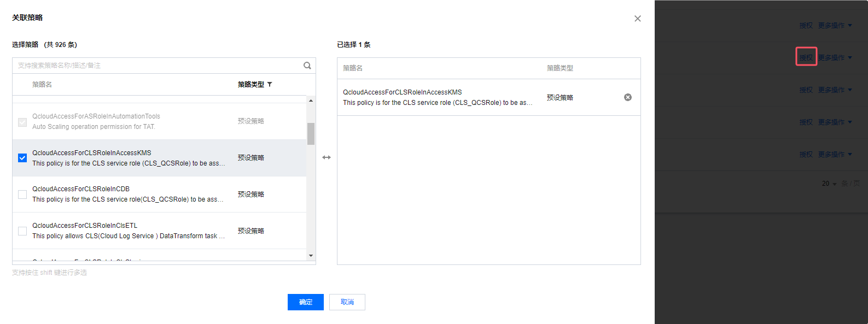Click 预设策略 in QcloudAccessForCLSRoleInClsETL row
Viewport: 868px width, 324px height.
pyautogui.click(x=251, y=231)
